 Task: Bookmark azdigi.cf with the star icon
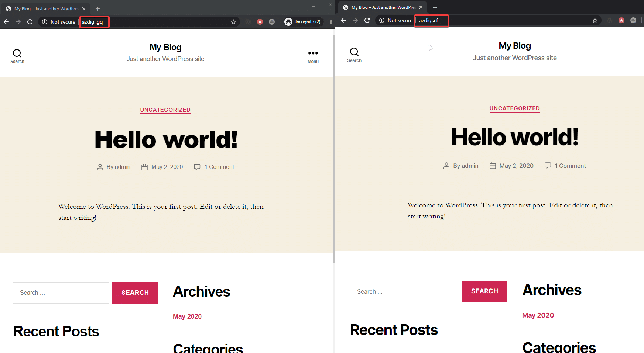pyautogui.click(x=595, y=20)
